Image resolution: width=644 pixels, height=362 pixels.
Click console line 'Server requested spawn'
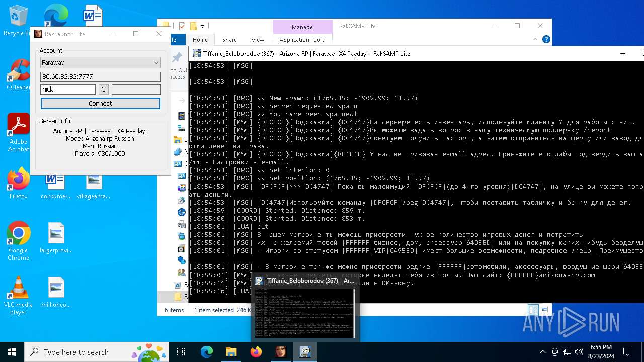[x=313, y=106]
